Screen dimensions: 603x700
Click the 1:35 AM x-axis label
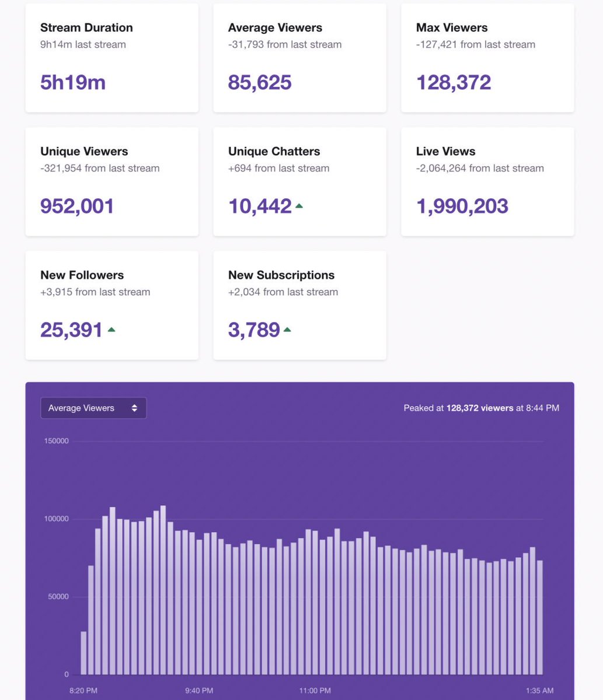pyautogui.click(x=539, y=691)
